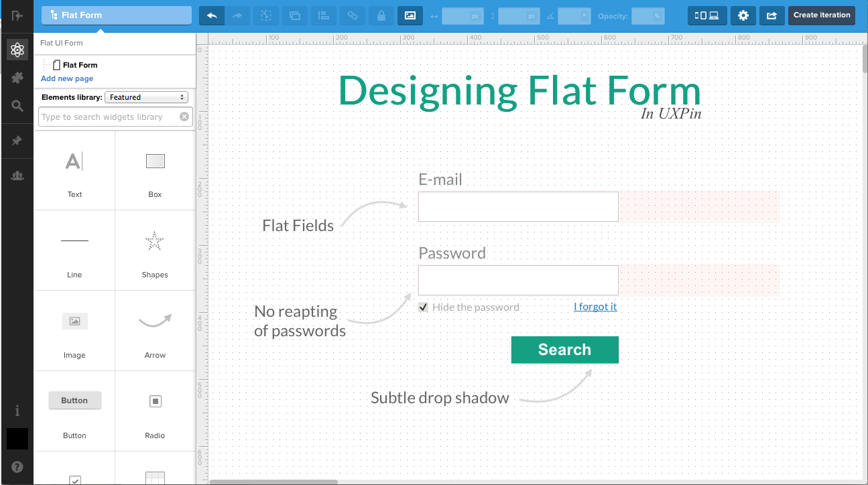Select the atom elements icon in sidebar
Viewport: 868px width, 485px height.
17,50
